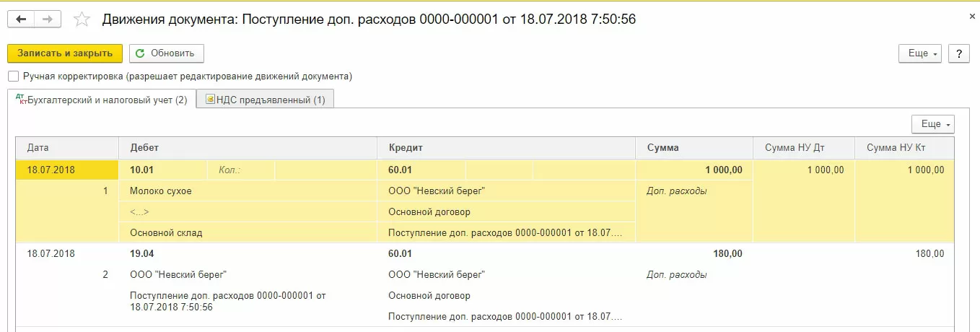The width and height of the screenshot is (980, 332).
Task: Go forward with the right arrow icon
Action: point(47,19)
